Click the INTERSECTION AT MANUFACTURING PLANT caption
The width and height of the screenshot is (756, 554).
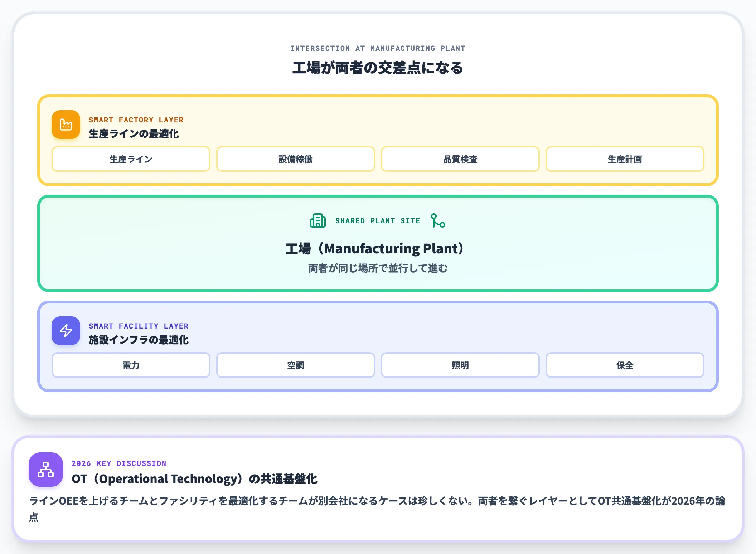[378, 48]
